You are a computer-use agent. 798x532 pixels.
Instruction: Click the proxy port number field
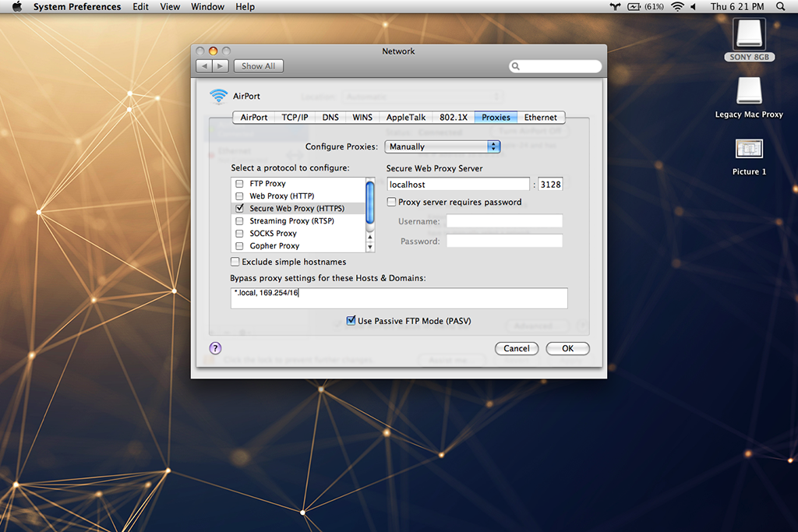coord(550,184)
